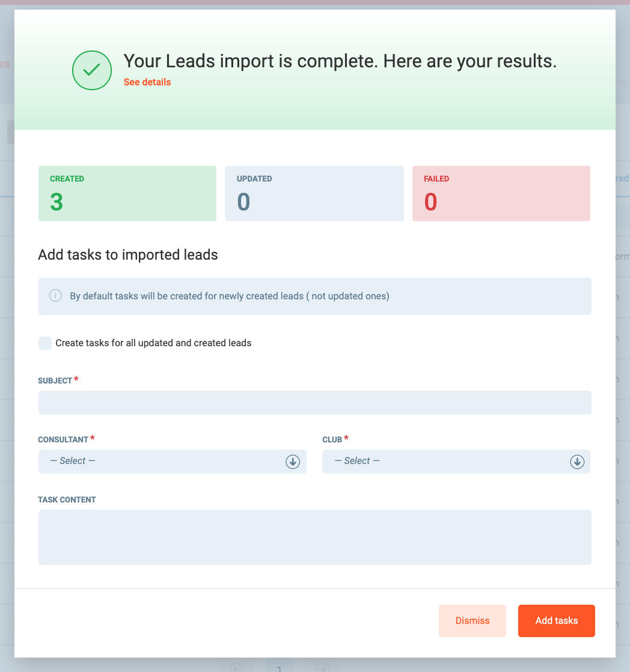Click the info icon in the notice banner
This screenshot has height=672, width=630.
tap(55, 296)
